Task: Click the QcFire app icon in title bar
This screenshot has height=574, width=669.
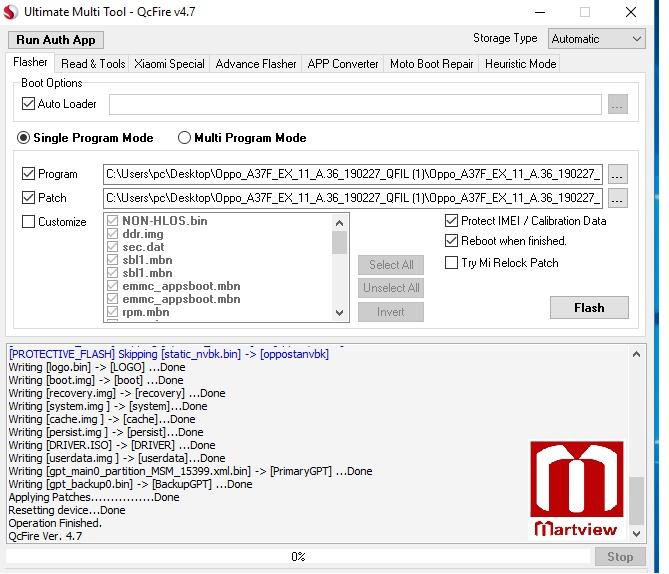Action: tap(10, 12)
